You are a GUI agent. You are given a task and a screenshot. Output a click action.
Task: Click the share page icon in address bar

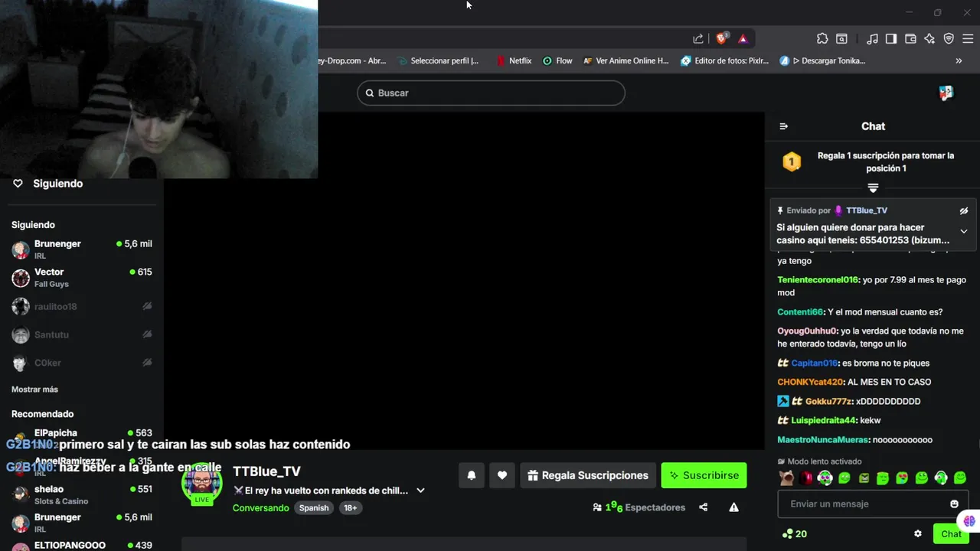click(698, 38)
